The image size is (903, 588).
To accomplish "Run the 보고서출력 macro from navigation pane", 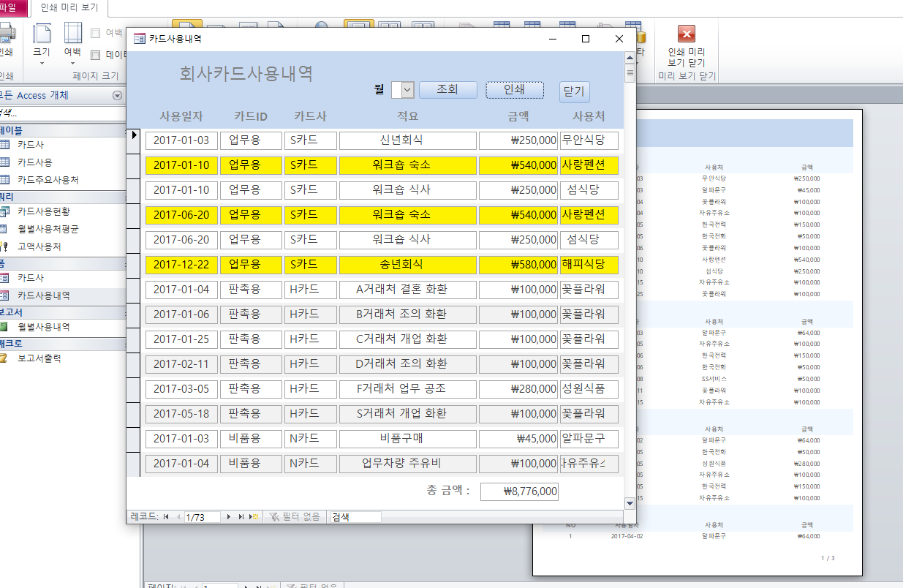I will 39,358.
